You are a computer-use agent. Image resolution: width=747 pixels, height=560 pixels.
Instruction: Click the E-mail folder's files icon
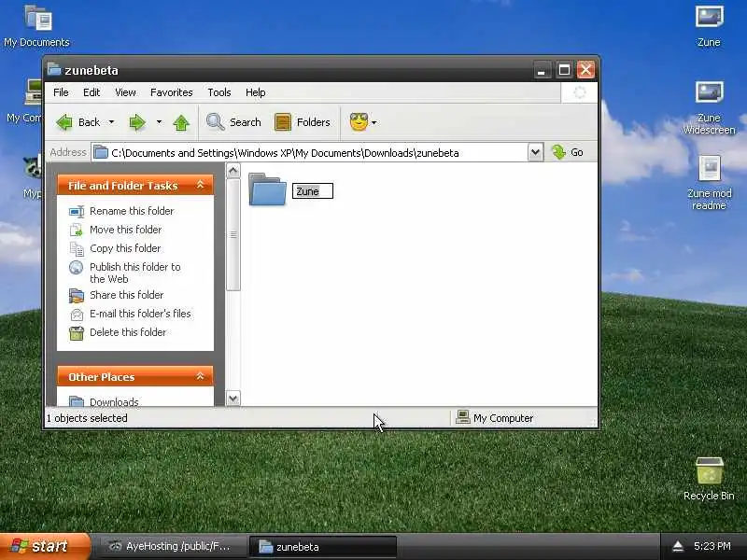77,314
